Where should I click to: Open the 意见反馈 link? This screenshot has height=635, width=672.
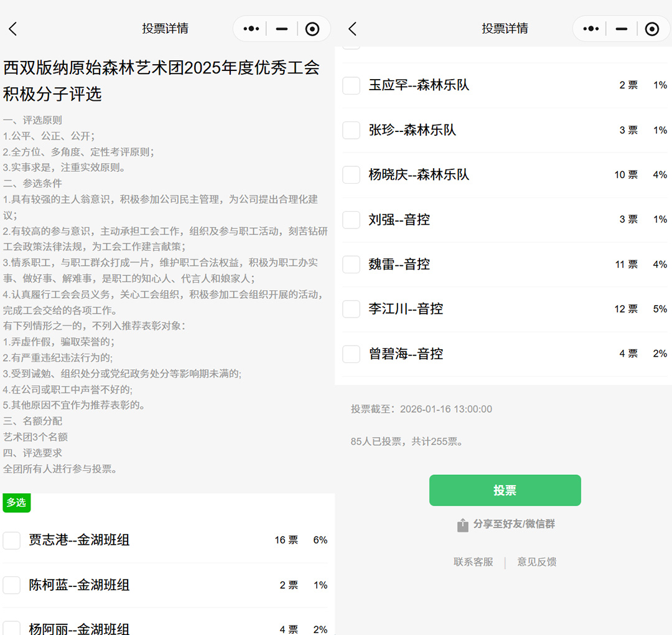tap(537, 562)
